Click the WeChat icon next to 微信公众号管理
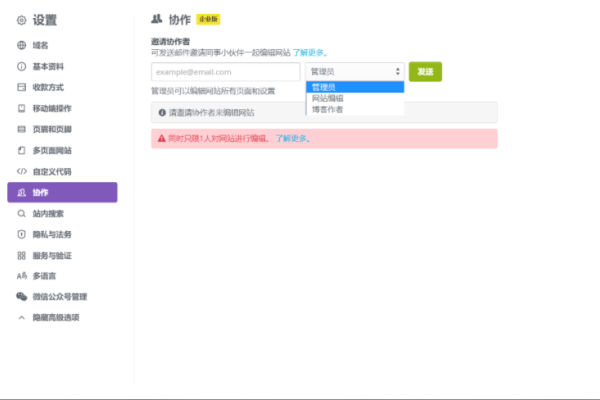 [21, 297]
